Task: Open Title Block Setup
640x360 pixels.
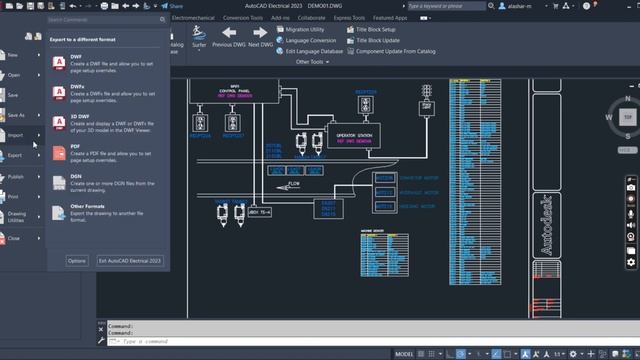Action: (371, 29)
